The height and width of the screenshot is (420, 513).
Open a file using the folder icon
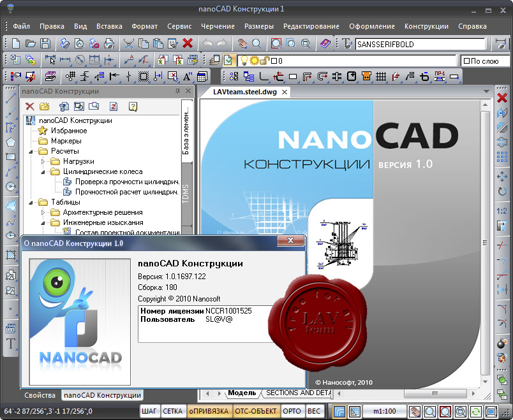tap(30, 43)
